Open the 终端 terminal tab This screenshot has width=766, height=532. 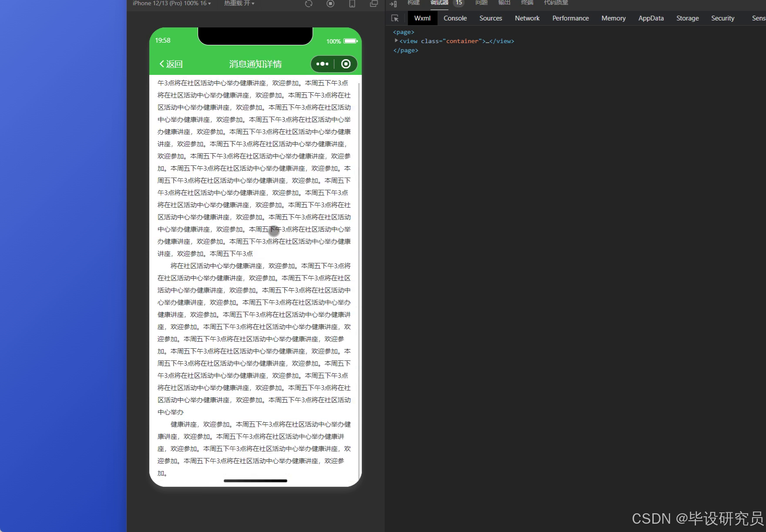tap(527, 3)
